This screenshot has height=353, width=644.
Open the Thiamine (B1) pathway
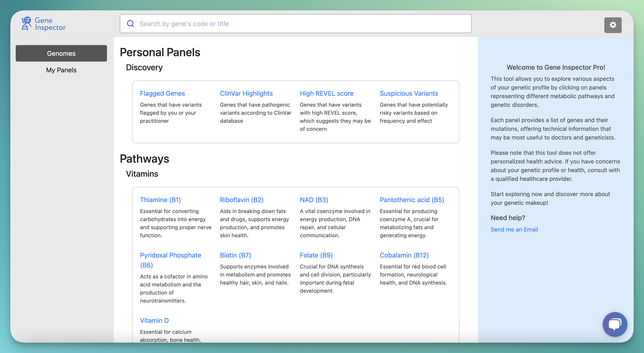click(160, 200)
